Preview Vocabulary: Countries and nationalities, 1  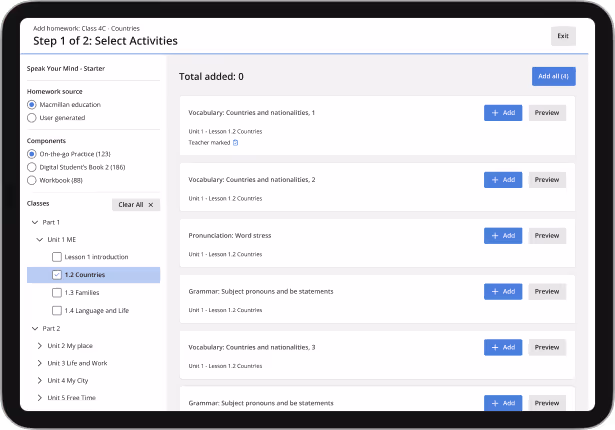[547, 113]
